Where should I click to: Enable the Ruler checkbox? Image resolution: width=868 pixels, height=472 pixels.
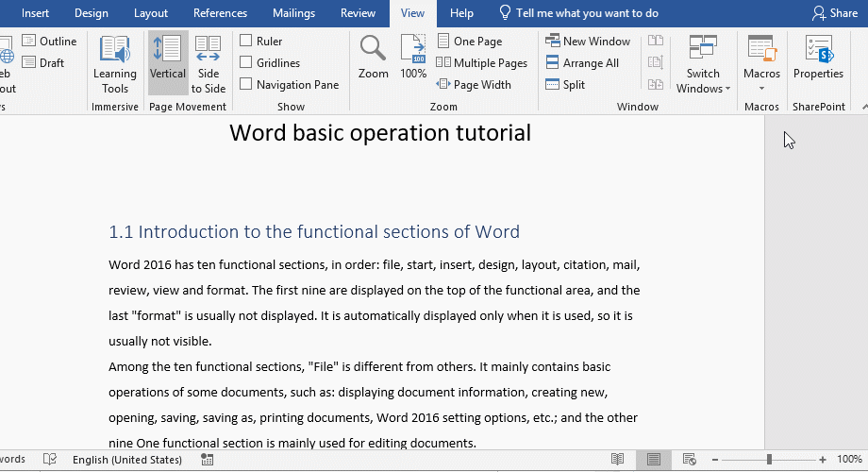click(246, 41)
